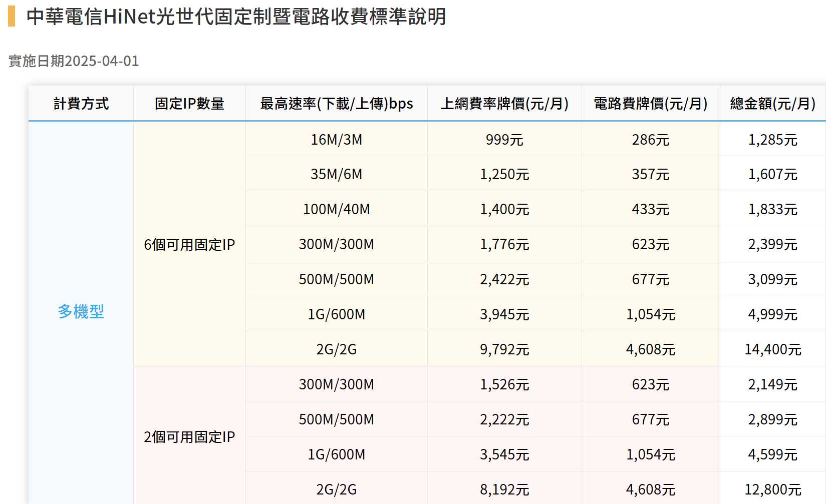Click the 3,545元 internet fee cell
The image size is (826, 504).
(x=504, y=454)
